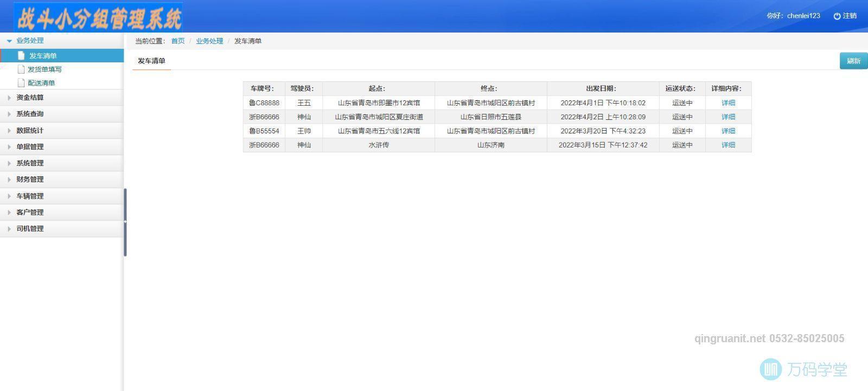Screen dimensions: 868x391
Task: Click the power icon next to 注销
Action: [x=837, y=16]
